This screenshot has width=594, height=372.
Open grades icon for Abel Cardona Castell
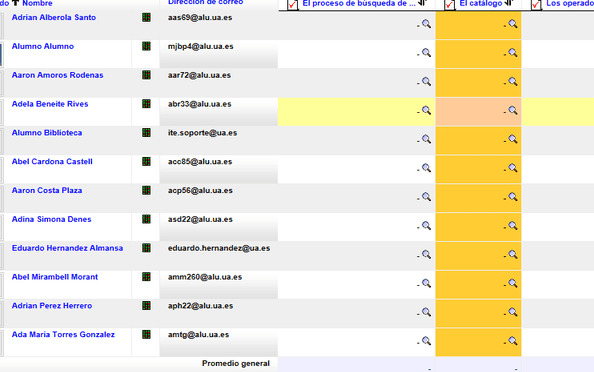coord(146,161)
